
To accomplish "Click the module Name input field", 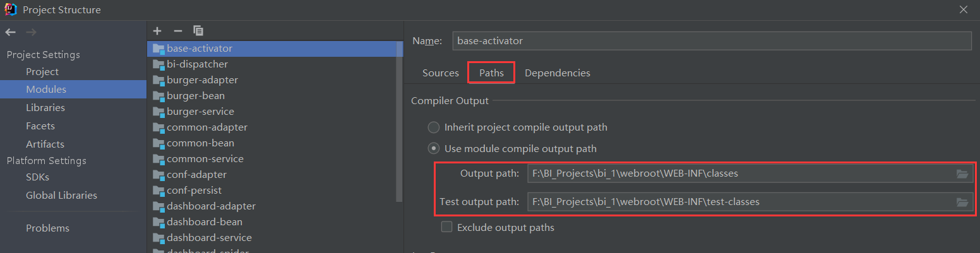I will [712, 40].
